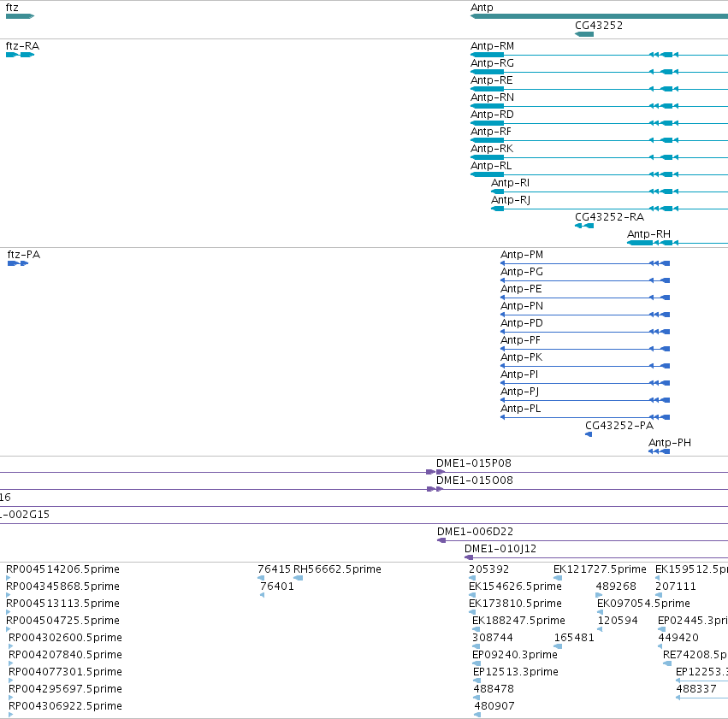728x719 pixels.
Task: Click EST EK097054.5prime
Action: (x=643, y=604)
